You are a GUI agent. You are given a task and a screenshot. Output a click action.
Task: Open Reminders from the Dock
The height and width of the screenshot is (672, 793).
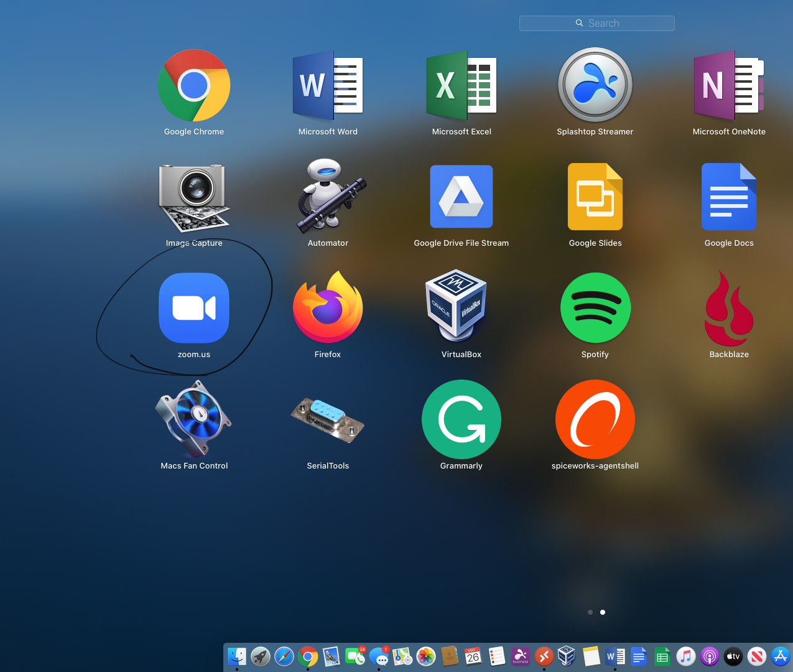497,656
